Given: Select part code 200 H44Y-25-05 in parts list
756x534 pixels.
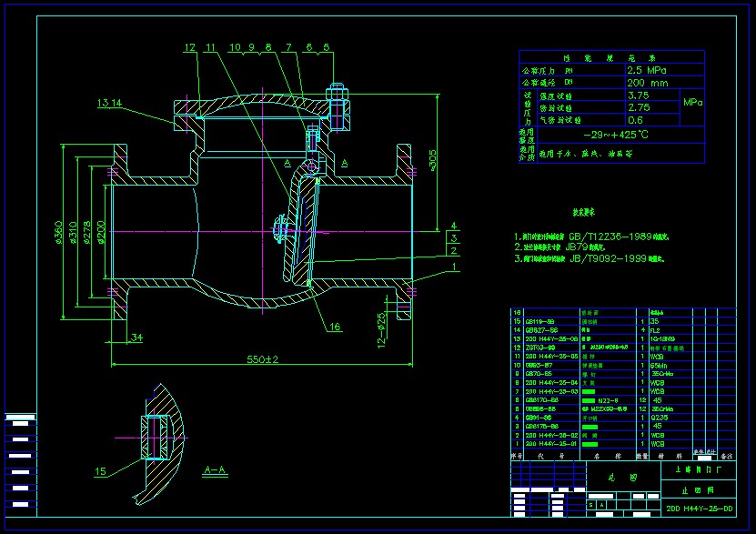Looking at the screenshot, I should pos(551,357).
